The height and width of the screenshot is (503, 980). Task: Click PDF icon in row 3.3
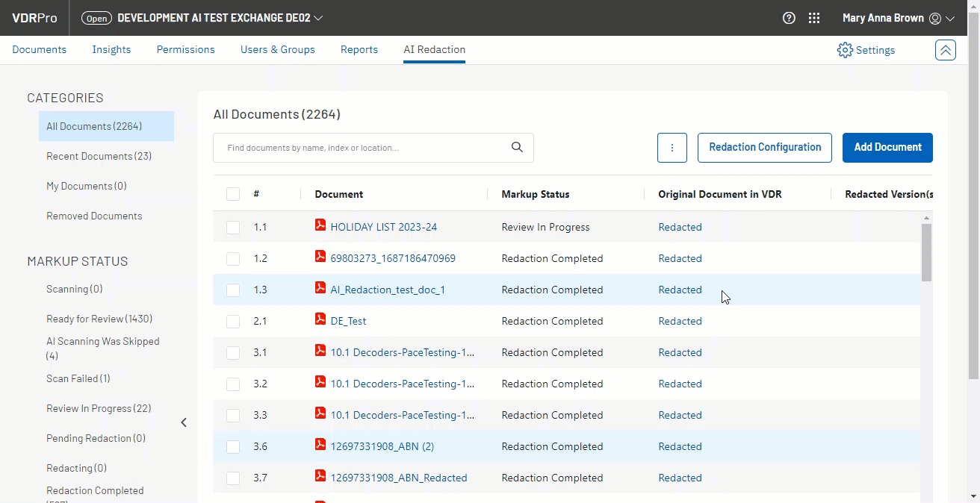[320, 413]
